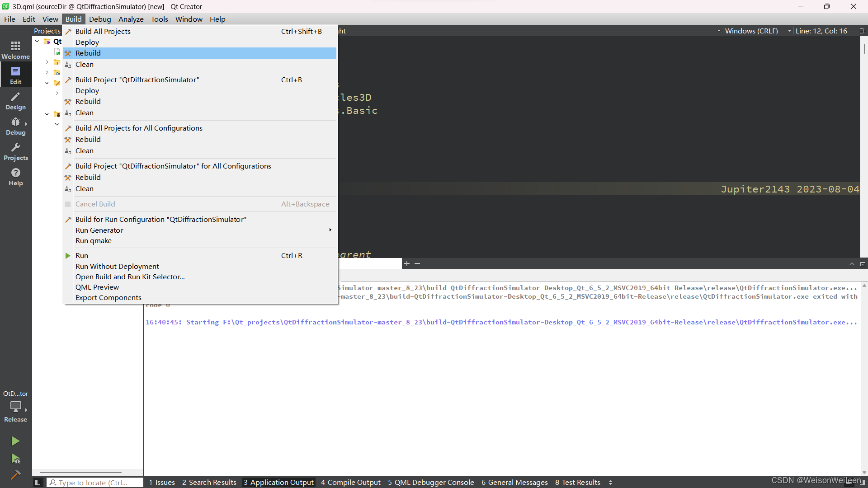
Task: Toggle the left sidebar visibility
Action: [38, 482]
